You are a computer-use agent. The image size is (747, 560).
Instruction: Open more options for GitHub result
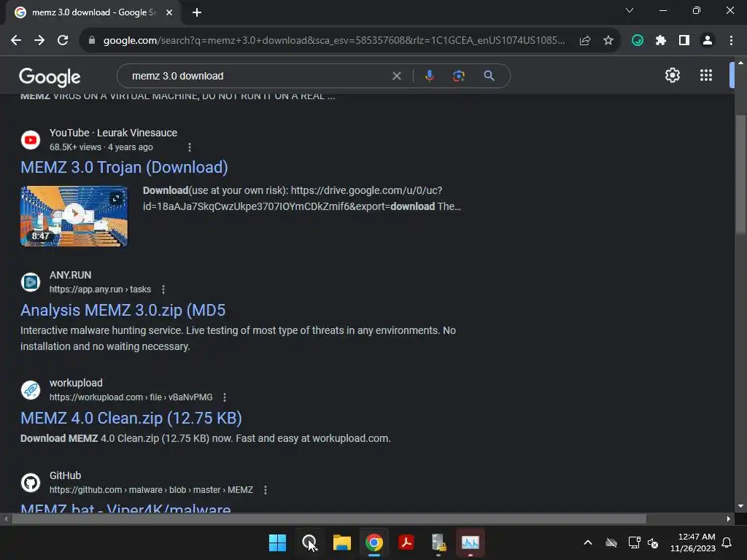[266, 490]
